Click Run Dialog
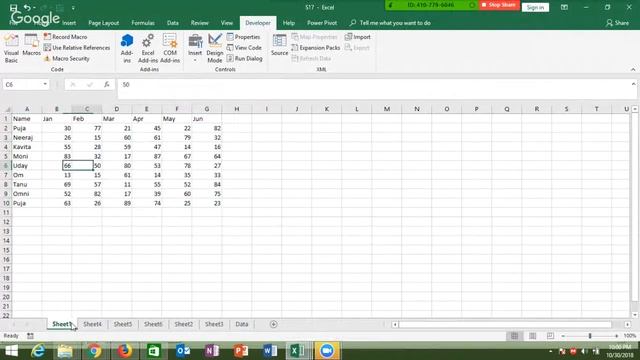This screenshot has width=640, height=360. tap(244, 58)
